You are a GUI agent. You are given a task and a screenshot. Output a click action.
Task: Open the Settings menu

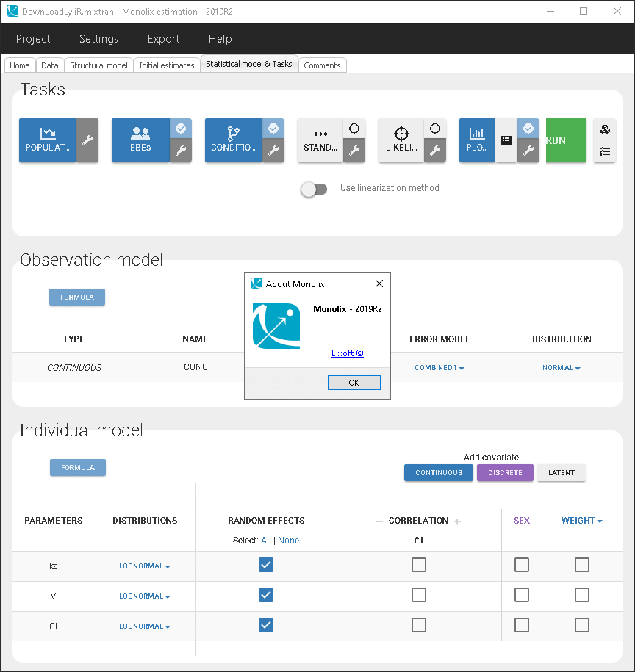point(98,39)
